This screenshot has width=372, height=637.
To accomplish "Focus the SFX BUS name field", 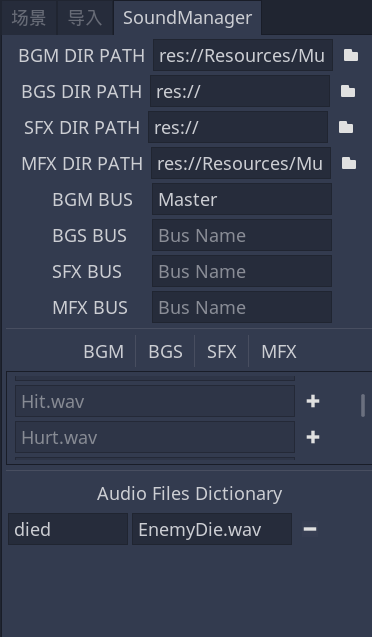I will (x=242, y=271).
